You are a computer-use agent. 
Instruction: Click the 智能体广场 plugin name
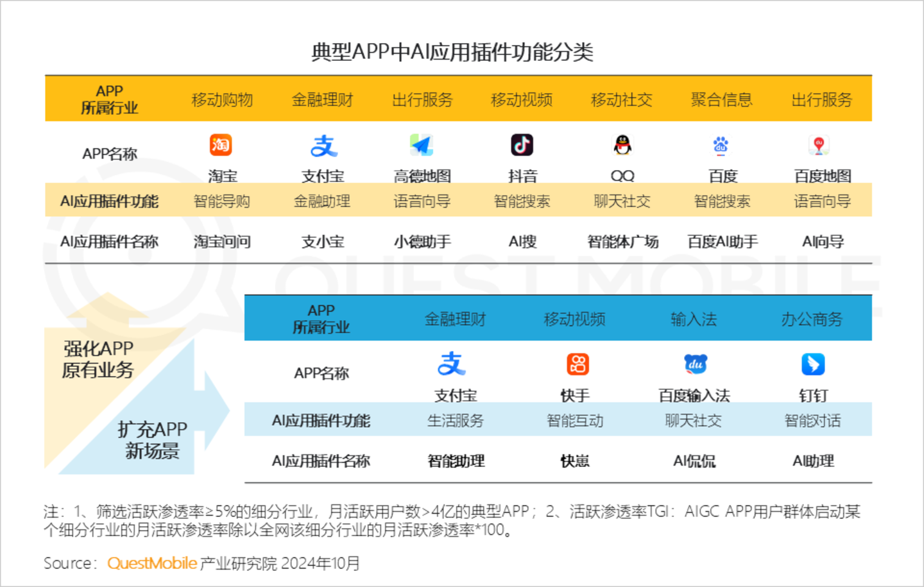click(622, 242)
